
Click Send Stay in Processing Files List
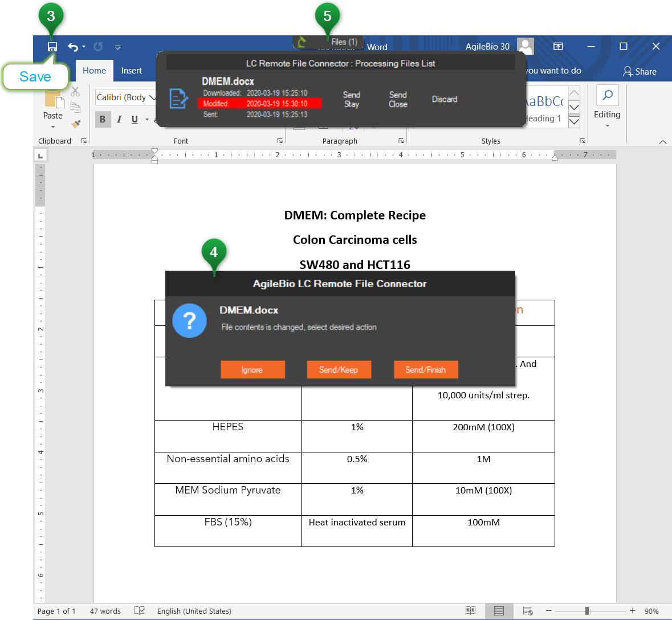[x=352, y=99]
